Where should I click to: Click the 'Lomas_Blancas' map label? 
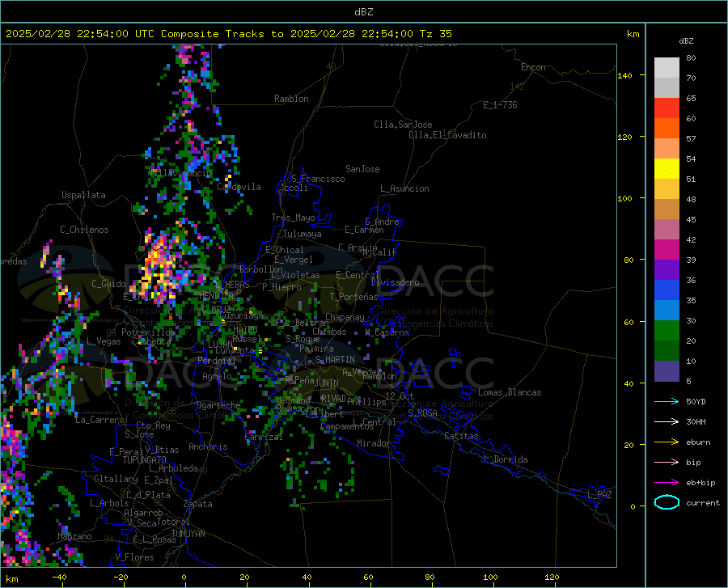point(510,392)
